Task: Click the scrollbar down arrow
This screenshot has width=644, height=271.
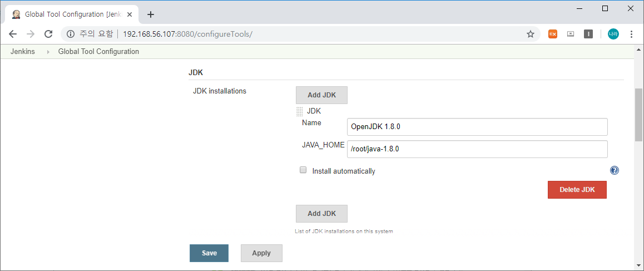Action: click(638, 264)
